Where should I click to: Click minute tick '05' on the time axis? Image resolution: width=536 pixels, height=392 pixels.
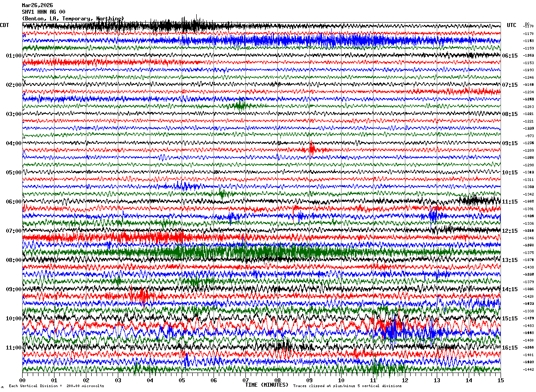click(182, 380)
